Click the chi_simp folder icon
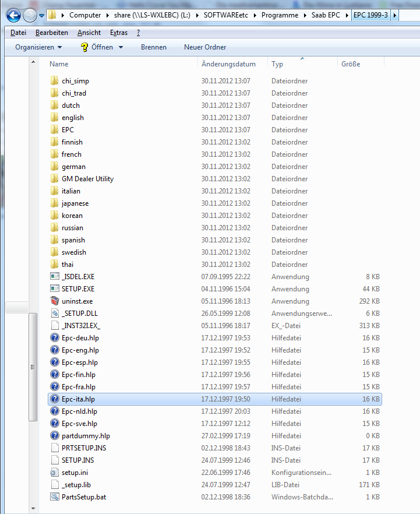420x514 pixels. pyautogui.click(x=54, y=80)
